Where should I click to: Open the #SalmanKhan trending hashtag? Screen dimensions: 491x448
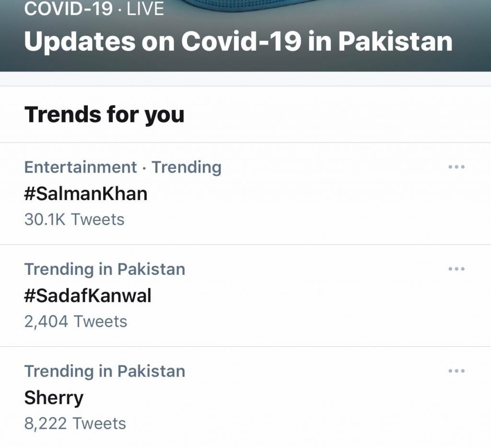pyautogui.click(x=86, y=194)
